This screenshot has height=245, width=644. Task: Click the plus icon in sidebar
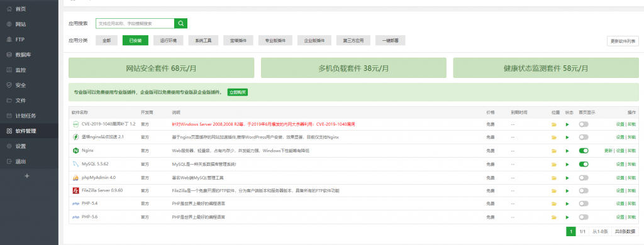(x=27, y=176)
